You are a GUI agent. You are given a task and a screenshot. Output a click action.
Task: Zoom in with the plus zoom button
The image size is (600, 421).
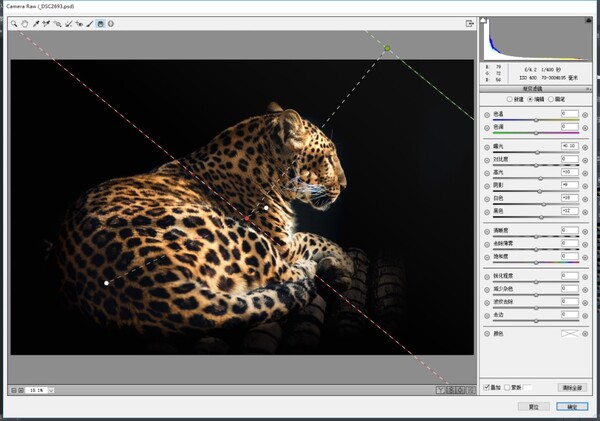point(21,390)
